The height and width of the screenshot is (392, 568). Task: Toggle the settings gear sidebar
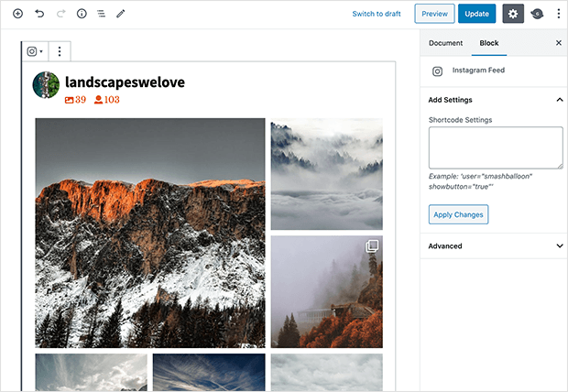click(513, 14)
